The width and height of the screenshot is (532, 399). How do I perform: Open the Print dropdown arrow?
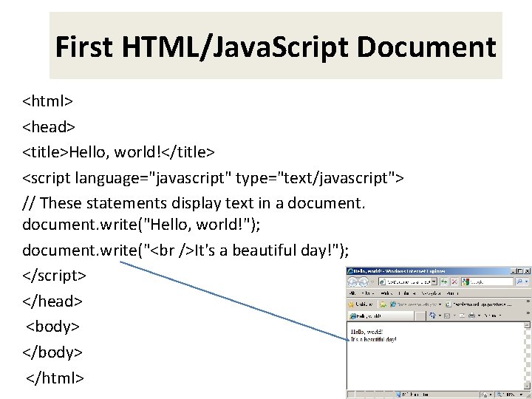pyautogui.click(x=479, y=316)
